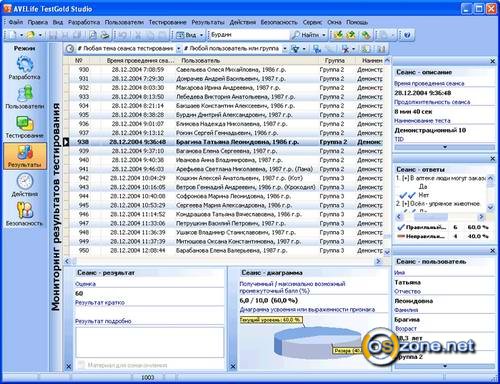Click the Оценка label link
Screen dimensions: 500x384
click(x=85, y=284)
